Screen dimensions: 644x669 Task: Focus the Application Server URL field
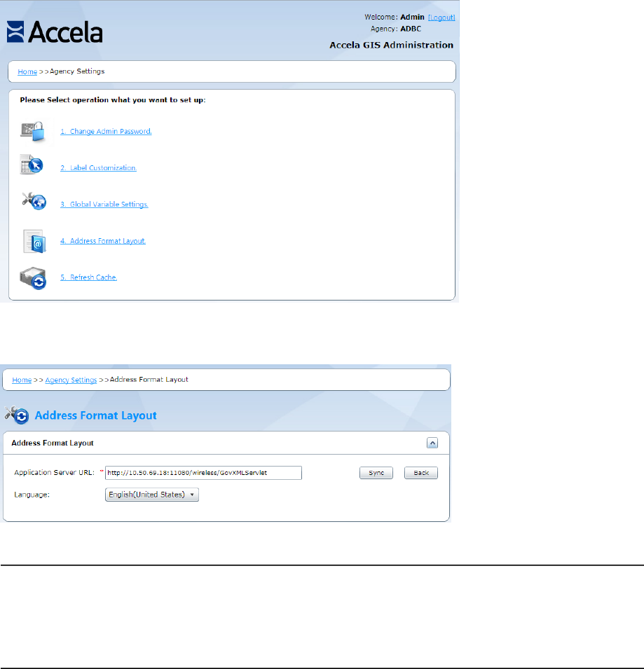click(203, 473)
